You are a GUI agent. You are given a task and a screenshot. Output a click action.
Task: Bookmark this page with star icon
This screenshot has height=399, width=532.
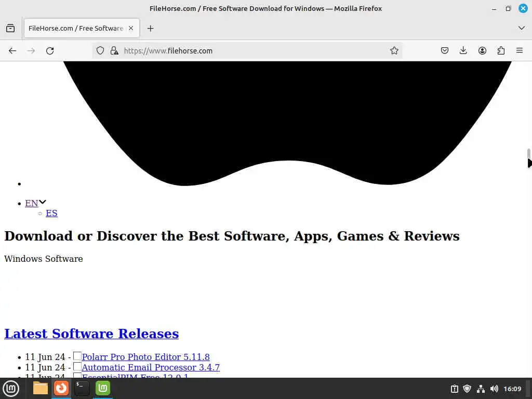394,51
